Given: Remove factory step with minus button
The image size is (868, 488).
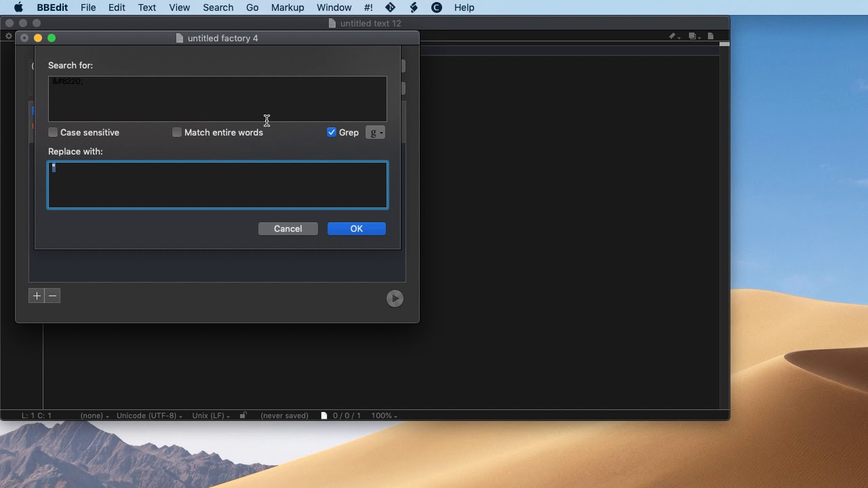Looking at the screenshot, I should click(x=53, y=296).
